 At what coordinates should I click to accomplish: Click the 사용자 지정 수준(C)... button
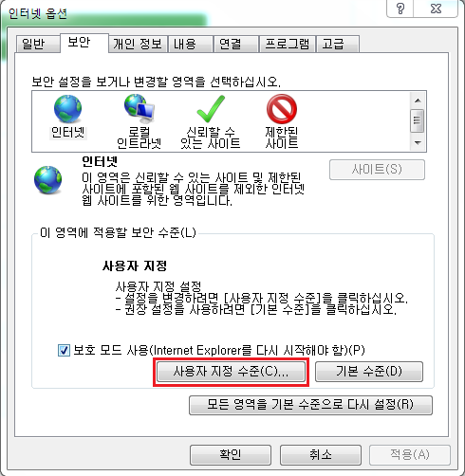(x=231, y=372)
